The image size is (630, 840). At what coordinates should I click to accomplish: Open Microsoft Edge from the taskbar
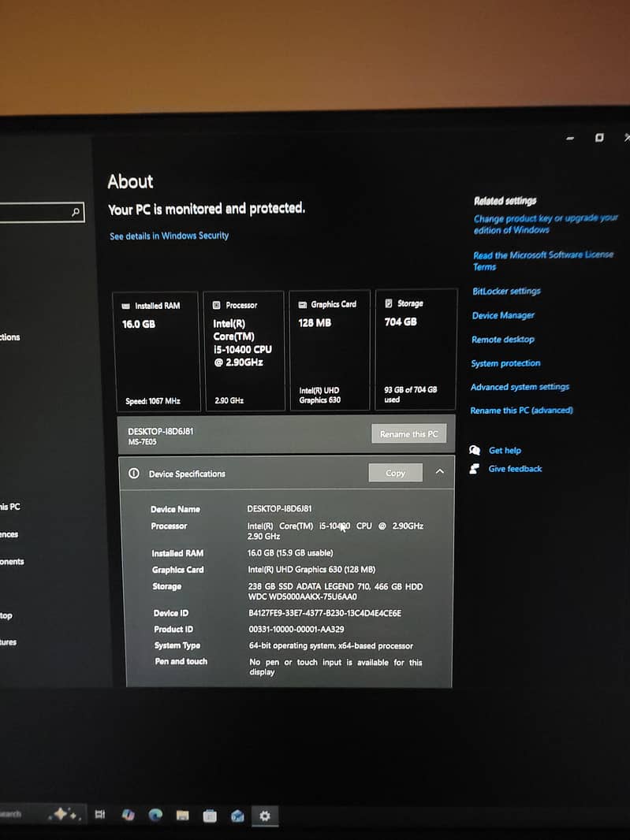pyautogui.click(x=155, y=815)
